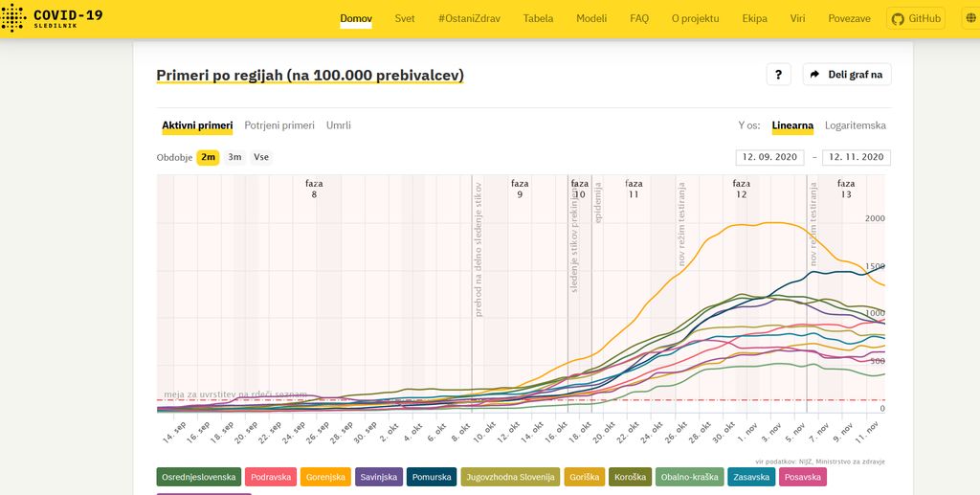This screenshot has height=495, width=980.
Task: Set period to Vse
Action: click(261, 157)
